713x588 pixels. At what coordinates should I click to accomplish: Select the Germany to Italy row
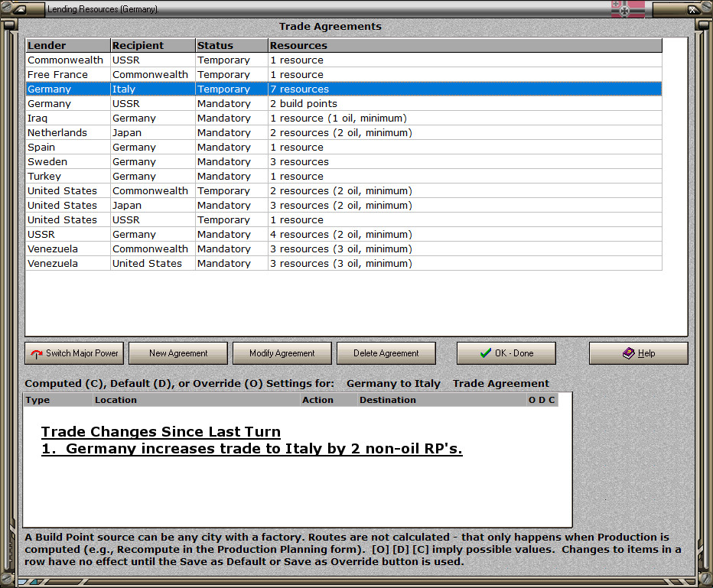point(343,89)
